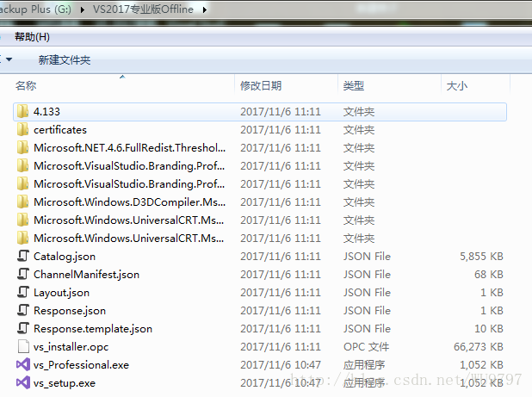532x397 pixels.
Task: Select the file name vs_Professional.exe
Action: (82, 365)
